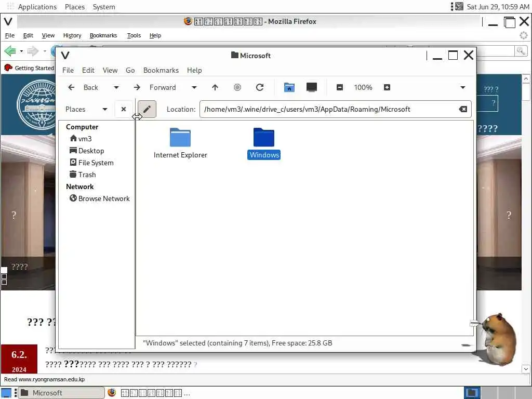The width and height of the screenshot is (532, 399).
Task: Click show desktop icon in bottom panel
Action: coord(6,393)
